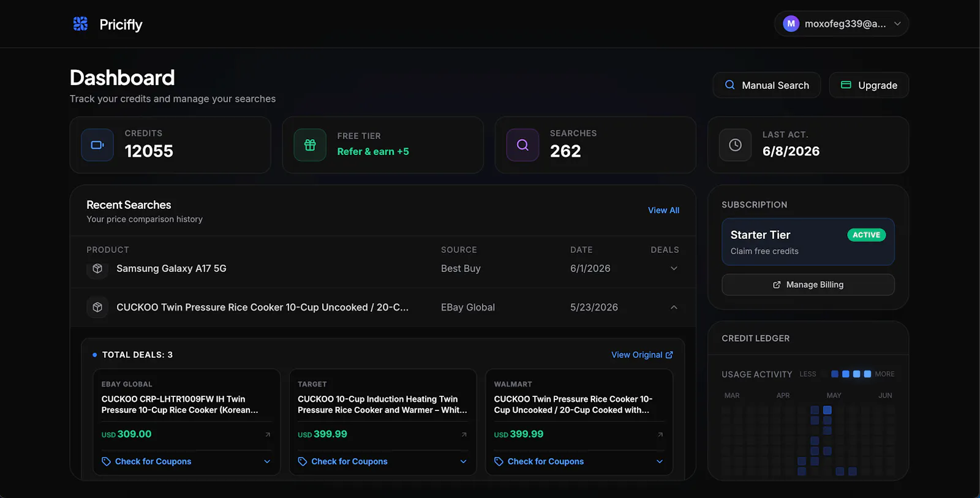The image size is (980, 498).
Task: Click the purple M user avatar
Action: coord(791,24)
